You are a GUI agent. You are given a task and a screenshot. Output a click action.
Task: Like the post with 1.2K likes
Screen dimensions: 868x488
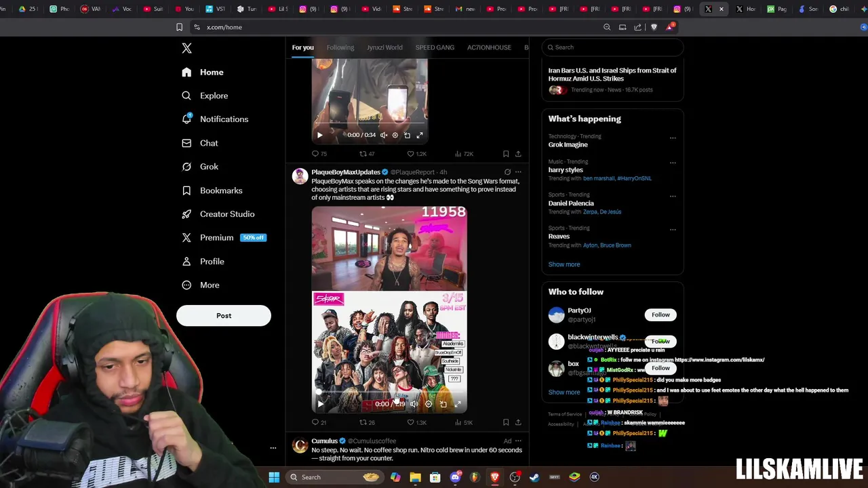point(416,154)
